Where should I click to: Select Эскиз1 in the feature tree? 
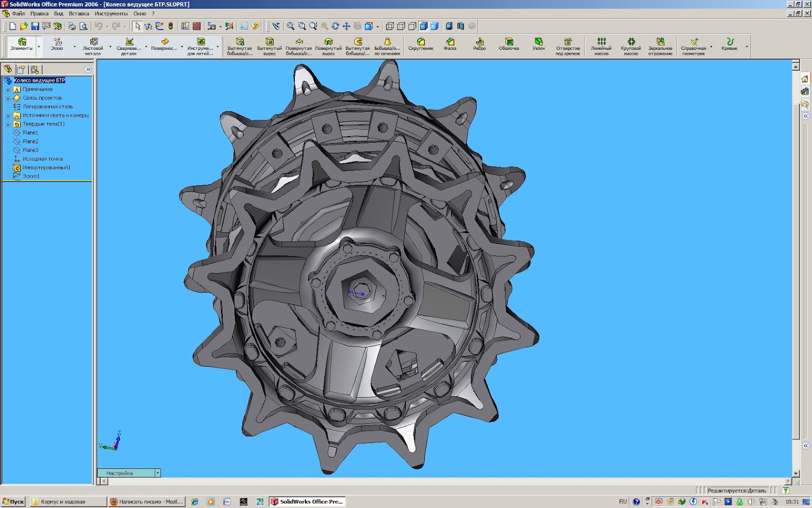pyautogui.click(x=31, y=176)
